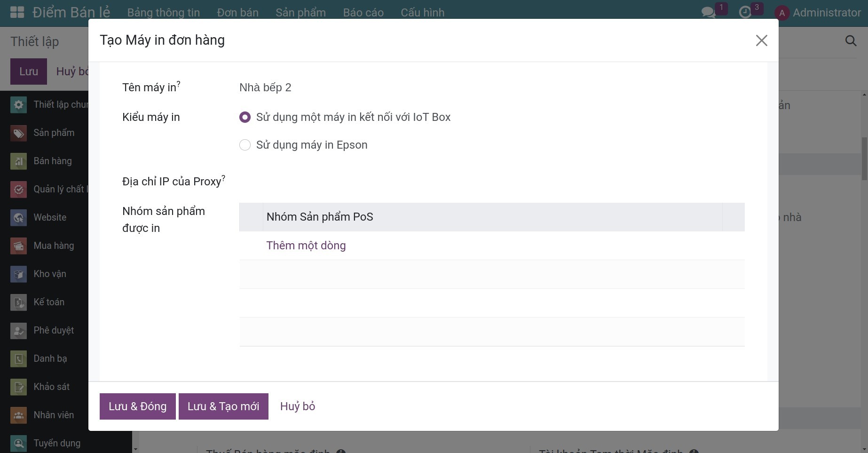Image resolution: width=868 pixels, height=453 pixels.
Task: Select the Mua hàng sidebar icon
Action: coord(18,246)
